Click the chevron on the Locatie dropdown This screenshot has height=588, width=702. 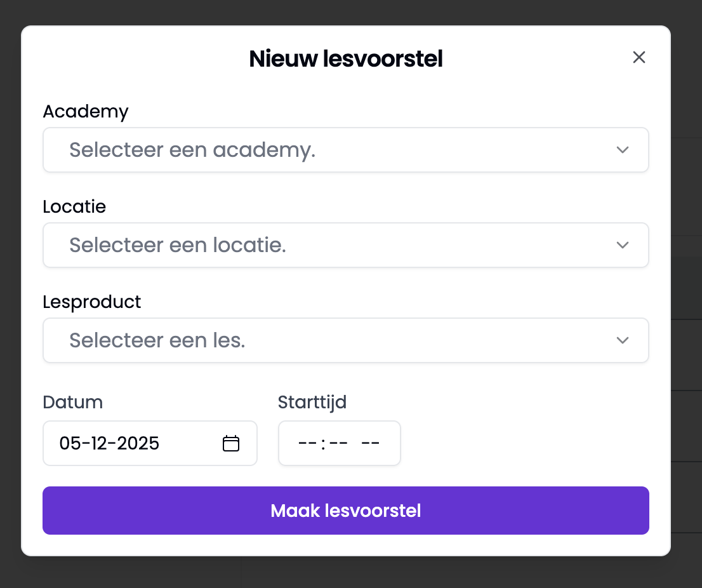[623, 245]
